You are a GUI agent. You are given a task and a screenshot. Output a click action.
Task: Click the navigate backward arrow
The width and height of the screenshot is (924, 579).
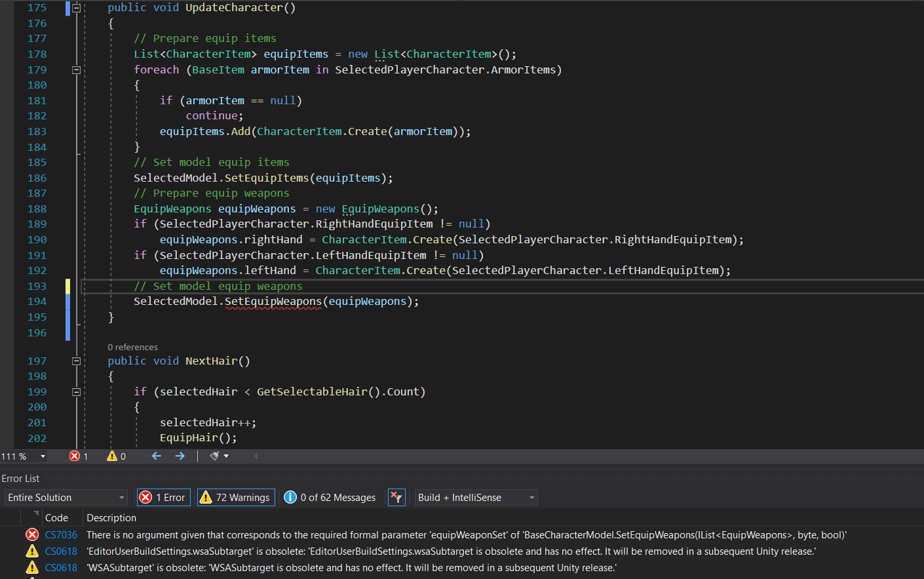[x=157, y=456]
